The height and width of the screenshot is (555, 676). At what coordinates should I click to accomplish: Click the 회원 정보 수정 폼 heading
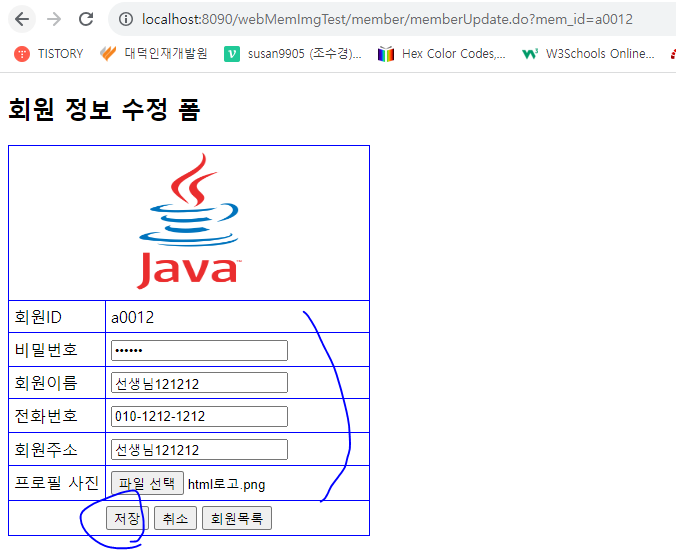click(x=104, y=110)
